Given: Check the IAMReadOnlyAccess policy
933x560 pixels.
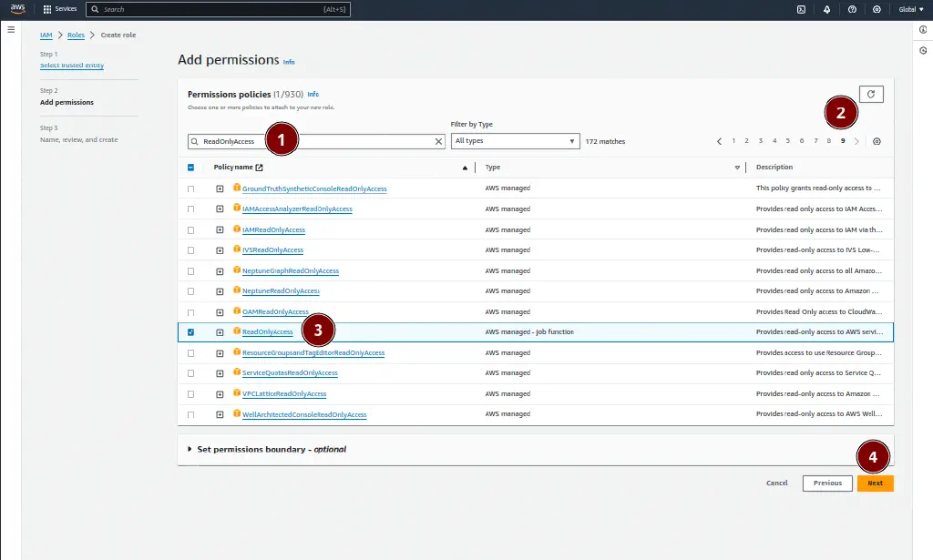Looking at the screenshot, I should pyautogui.click(x=190, y=229).
